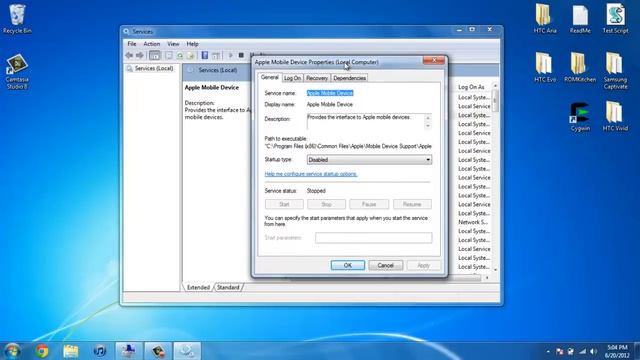Switch to the Dependencies tab
The width and height of the screenshot is (640, 360).
click(x=349, y=78)
